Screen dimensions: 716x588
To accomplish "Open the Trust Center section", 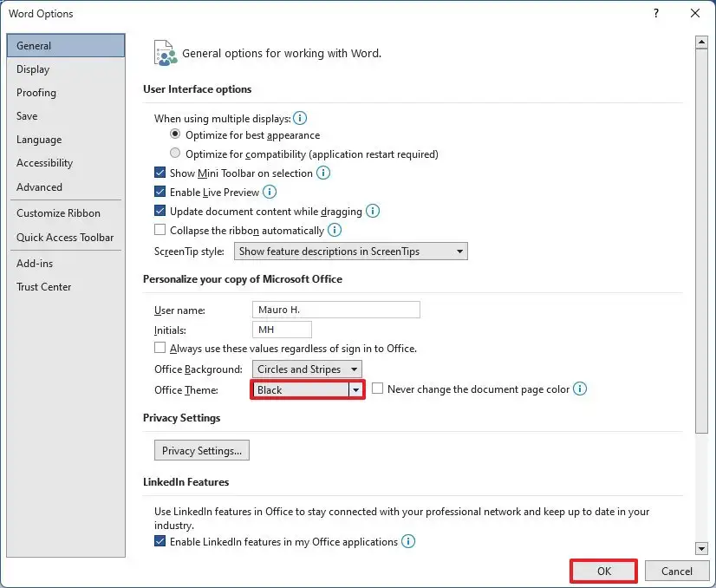I will (43, 287).
